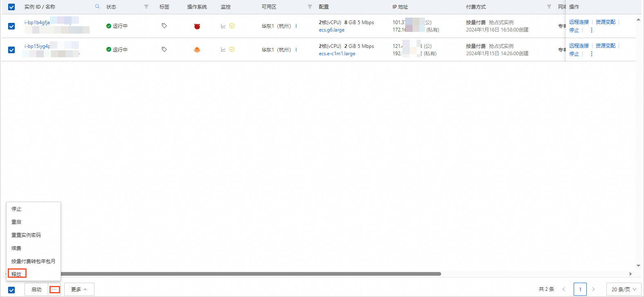
Task: Open instance link i-bp15iyg4p
Action: 37,46
